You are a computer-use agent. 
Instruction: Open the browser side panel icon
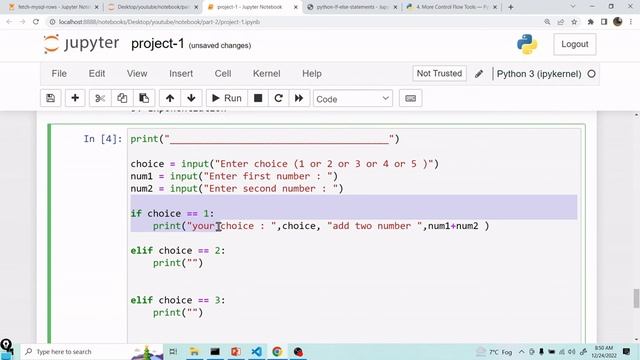(x=604, y=22)
